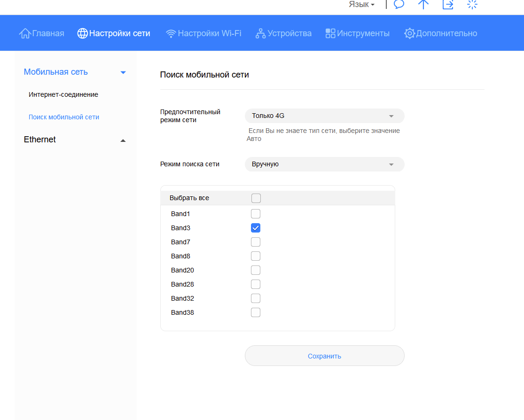Click the spinning loader icon at top
Screen dimensions: 524x420
click(472, 5)
